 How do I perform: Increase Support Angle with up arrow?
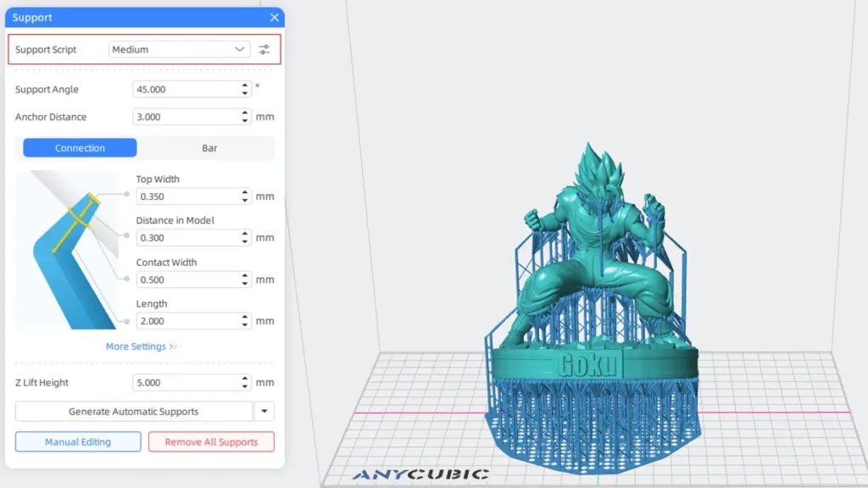[x=245, y=86]
